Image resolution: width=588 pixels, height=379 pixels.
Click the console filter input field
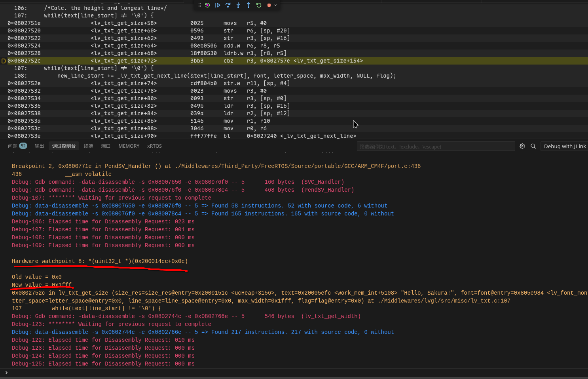[x=436, y=147]
